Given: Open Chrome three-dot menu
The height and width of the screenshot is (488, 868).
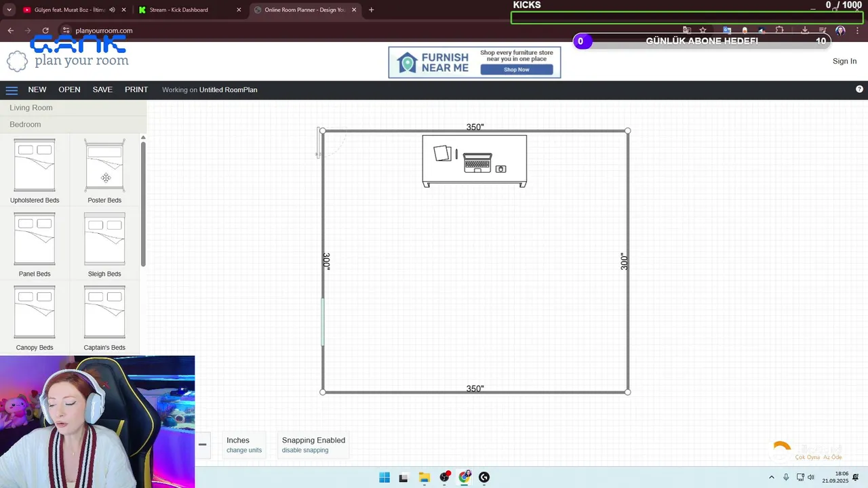Looking at the screenshot, I should 857,30.
